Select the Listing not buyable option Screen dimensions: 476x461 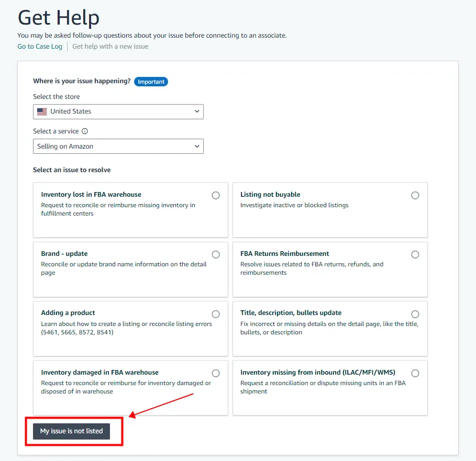tap(415, 195)
